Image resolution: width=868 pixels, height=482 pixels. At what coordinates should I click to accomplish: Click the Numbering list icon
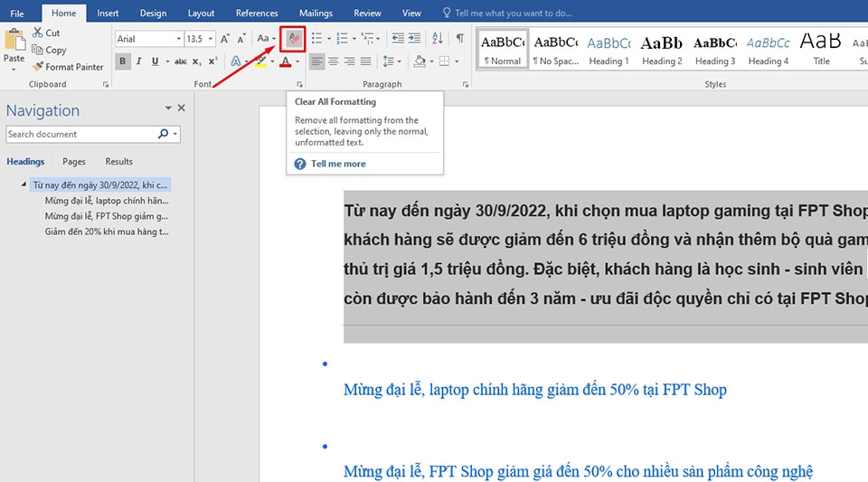coord(342,38)
